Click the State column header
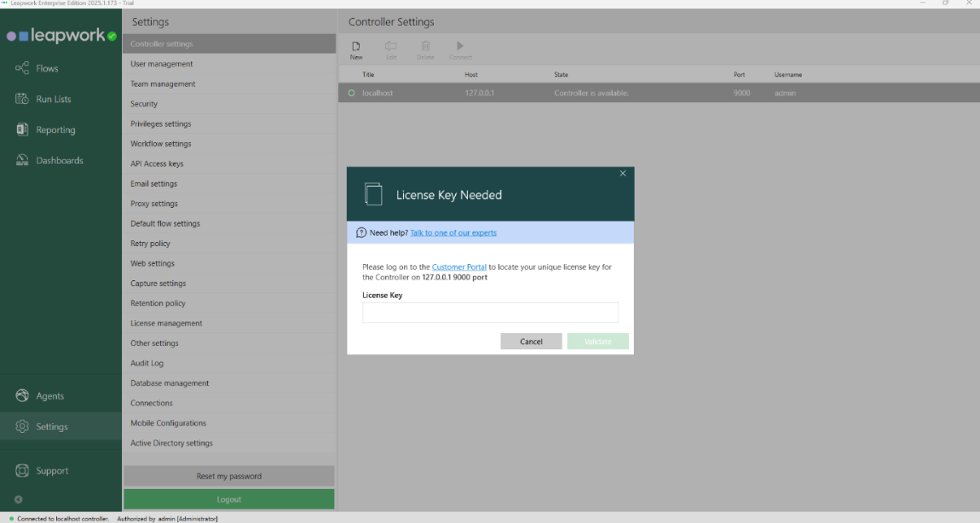 (562, 74)
